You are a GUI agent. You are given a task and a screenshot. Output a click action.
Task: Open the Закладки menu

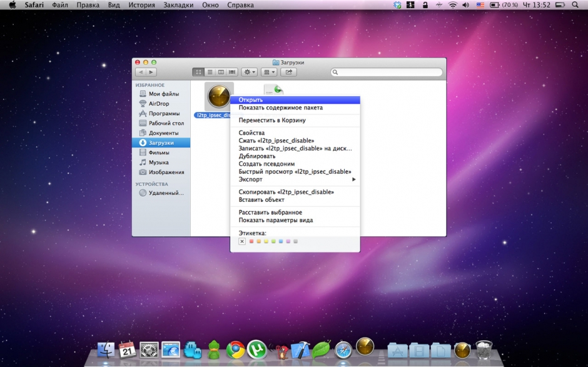pyautogui.click(x=178, y=5)
